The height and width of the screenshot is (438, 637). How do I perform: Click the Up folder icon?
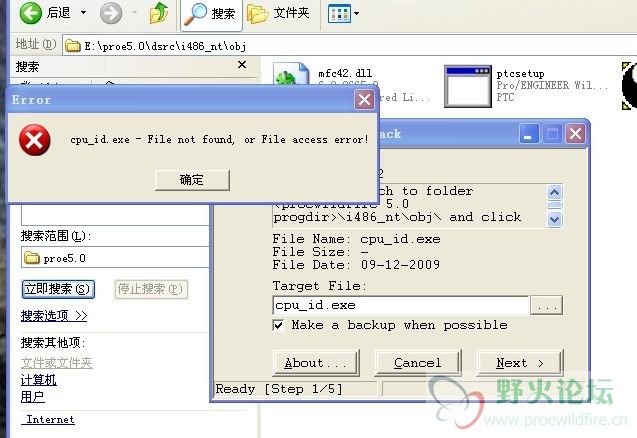pyautogui.click(x=159, y=13)
